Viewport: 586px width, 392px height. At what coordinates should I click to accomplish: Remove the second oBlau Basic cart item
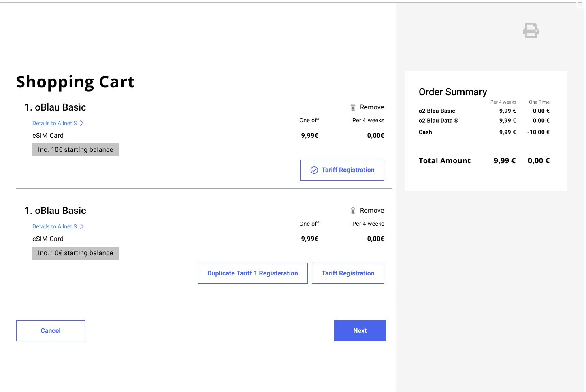[x=367, y=211]
